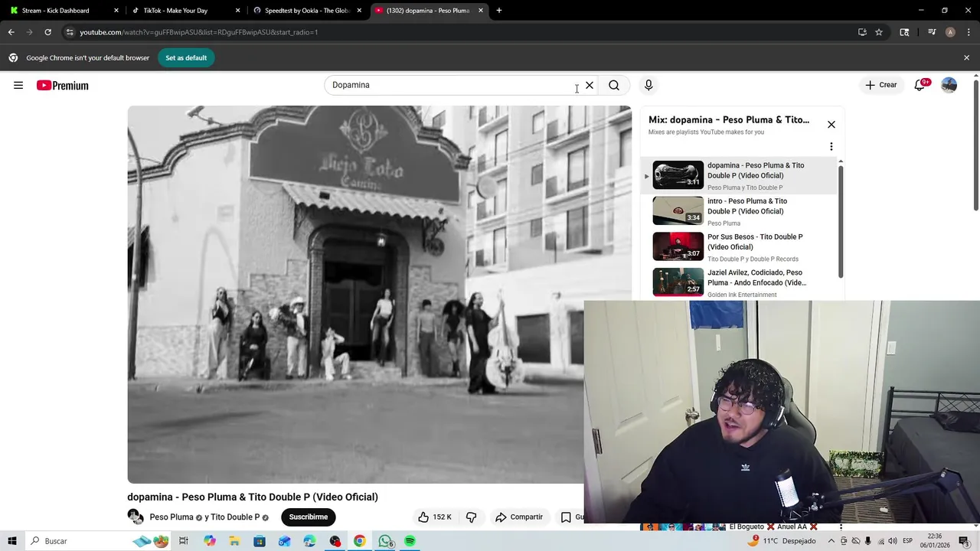The height and width of the screenshot is (551, 980).
Task: Open Microsoft Edge from taskbar
Action: (x=309, y=541)
